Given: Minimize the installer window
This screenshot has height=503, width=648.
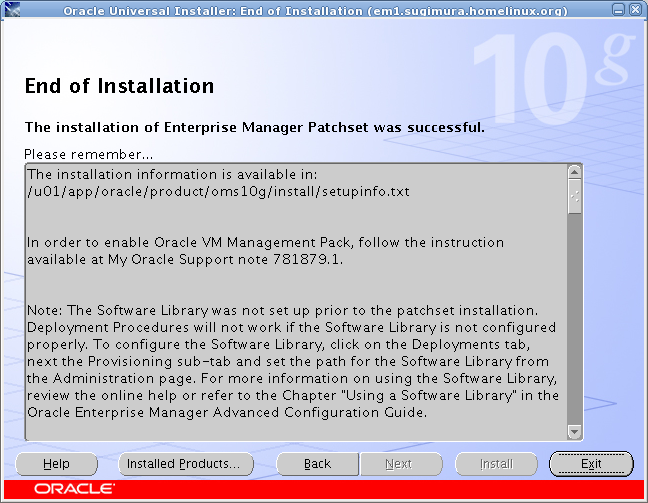Looking at the screenshot, I should [619, 10].
